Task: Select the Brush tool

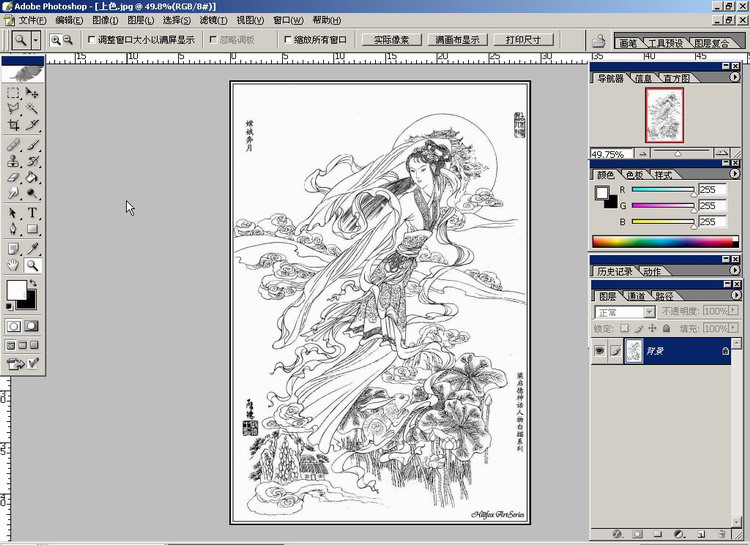Action: click(32, 145)
